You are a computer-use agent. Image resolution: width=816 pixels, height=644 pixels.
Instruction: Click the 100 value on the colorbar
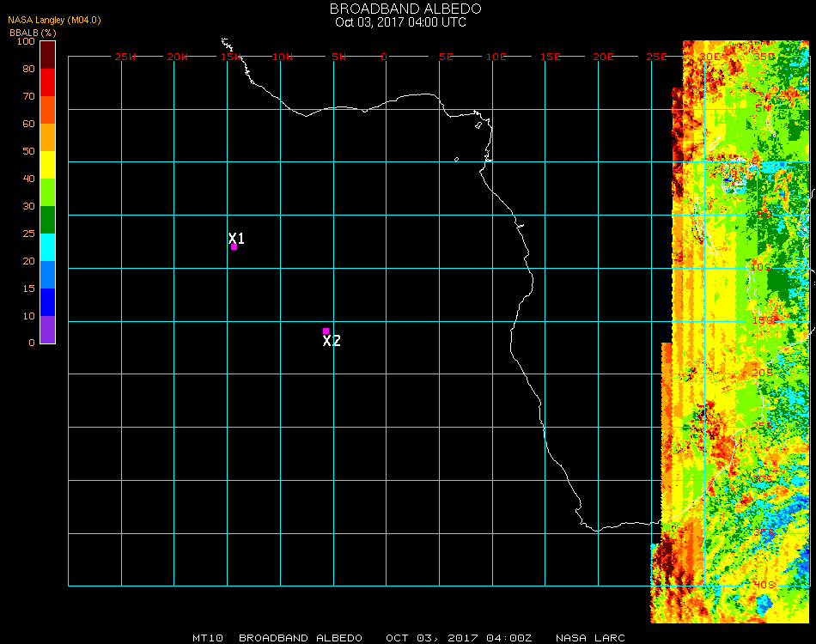point(26,41)
